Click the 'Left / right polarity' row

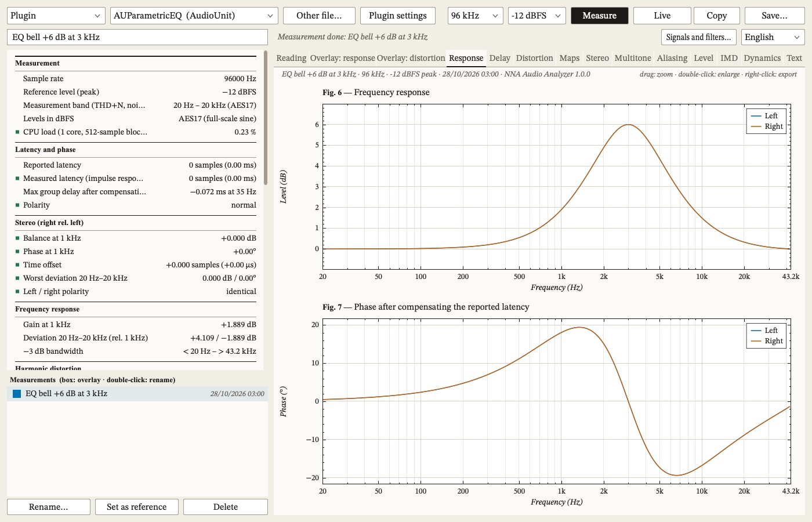coord(136,292)
